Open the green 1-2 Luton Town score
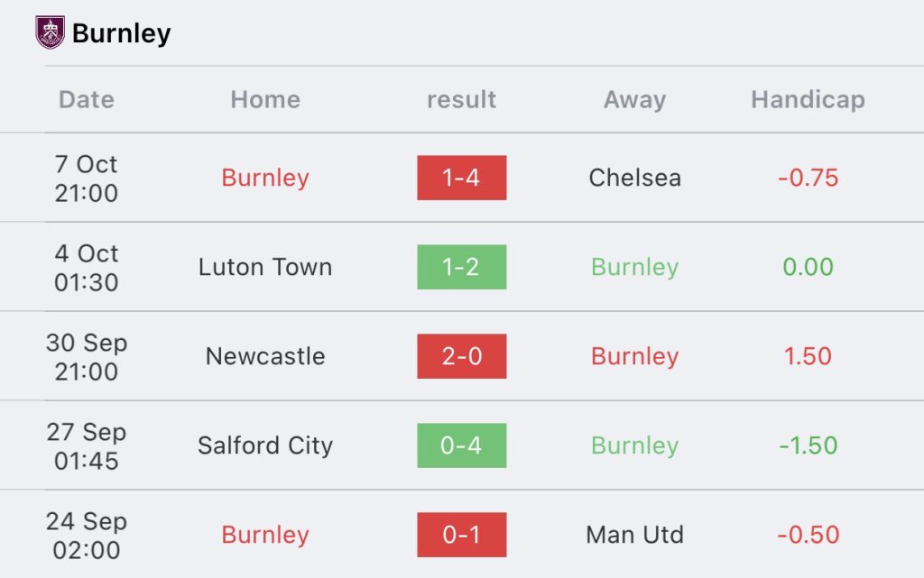 [461, 267]
